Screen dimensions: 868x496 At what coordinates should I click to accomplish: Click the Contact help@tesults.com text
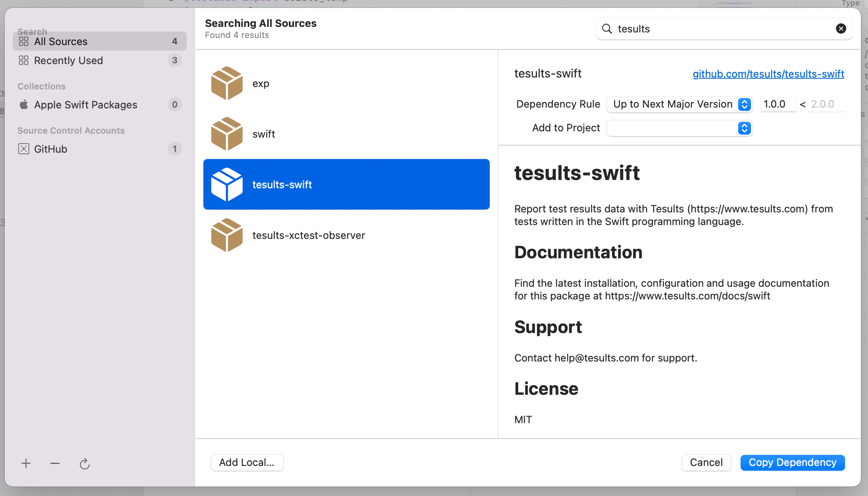[606, 358]
